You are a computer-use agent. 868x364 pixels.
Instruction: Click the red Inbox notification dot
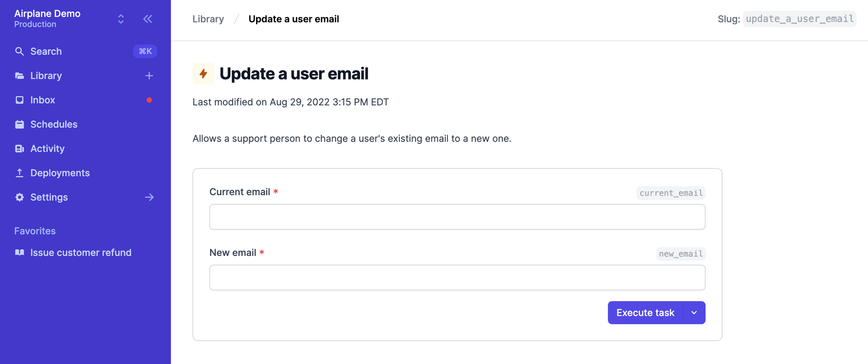pos(149,100)
